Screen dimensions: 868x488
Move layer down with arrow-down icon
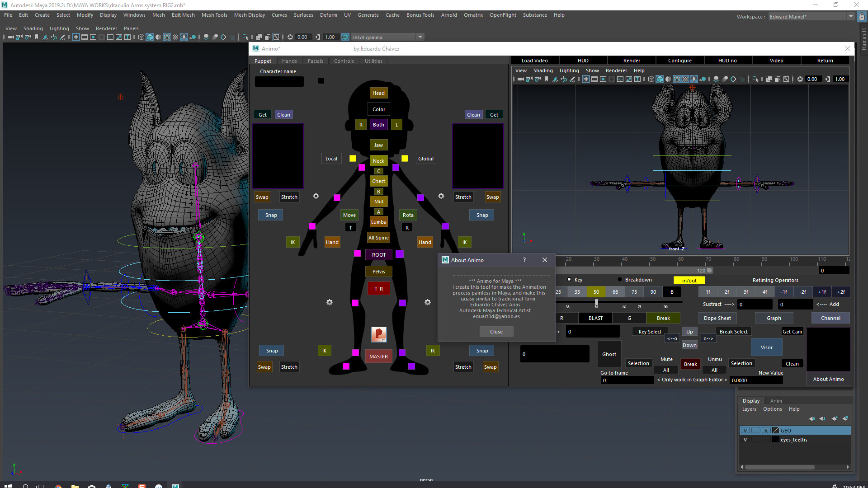point(822,418)
